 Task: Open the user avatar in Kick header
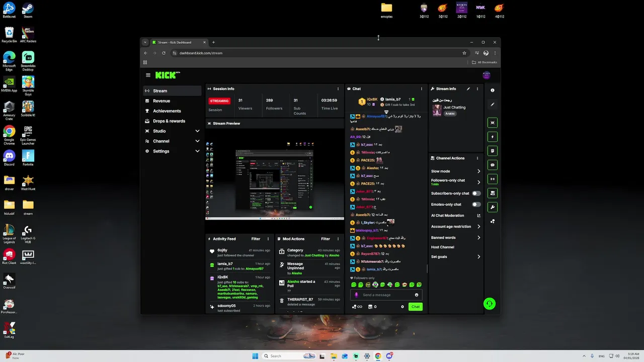[487, 75]
